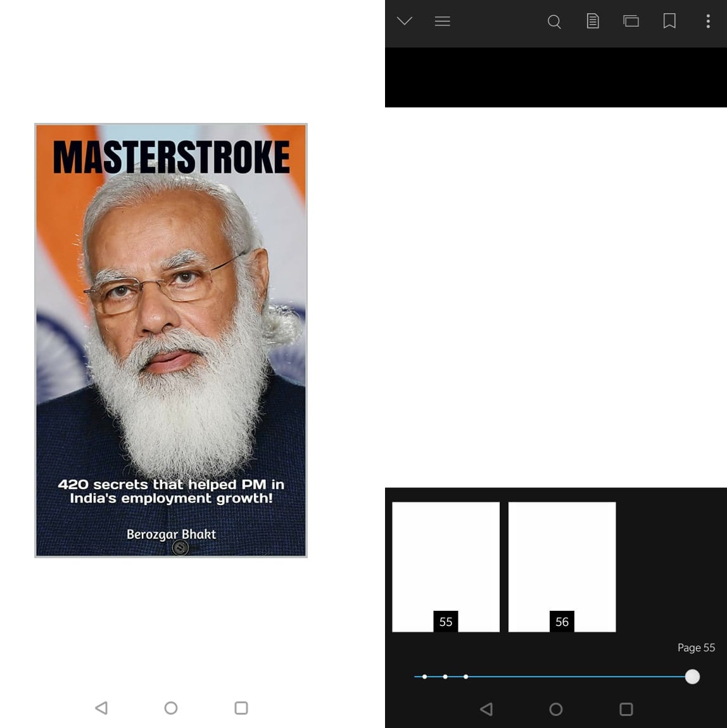Switch to single page text view icon
Screen dimensions: 727x728
pos(593,21)
